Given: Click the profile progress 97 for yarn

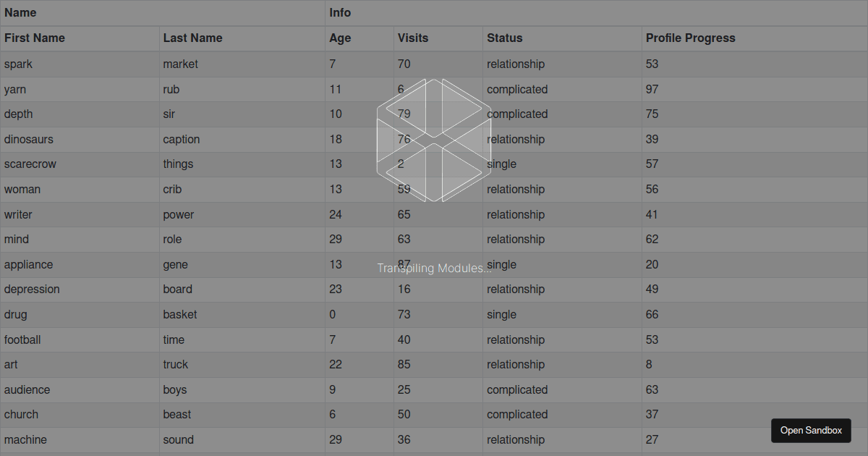Looking at the screenshot, I should click(652, 89).
